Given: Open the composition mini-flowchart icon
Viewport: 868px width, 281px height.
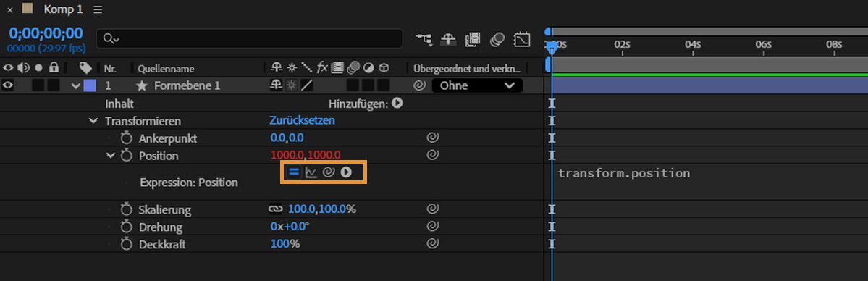Looking at the screenshot, I should pyautogui.click(x=424, y=39).
